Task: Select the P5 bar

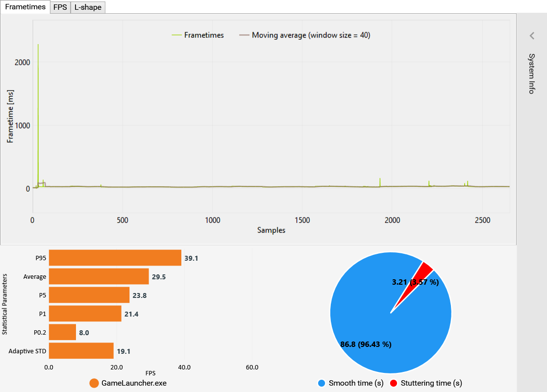Action: click(x=89, y=295)
